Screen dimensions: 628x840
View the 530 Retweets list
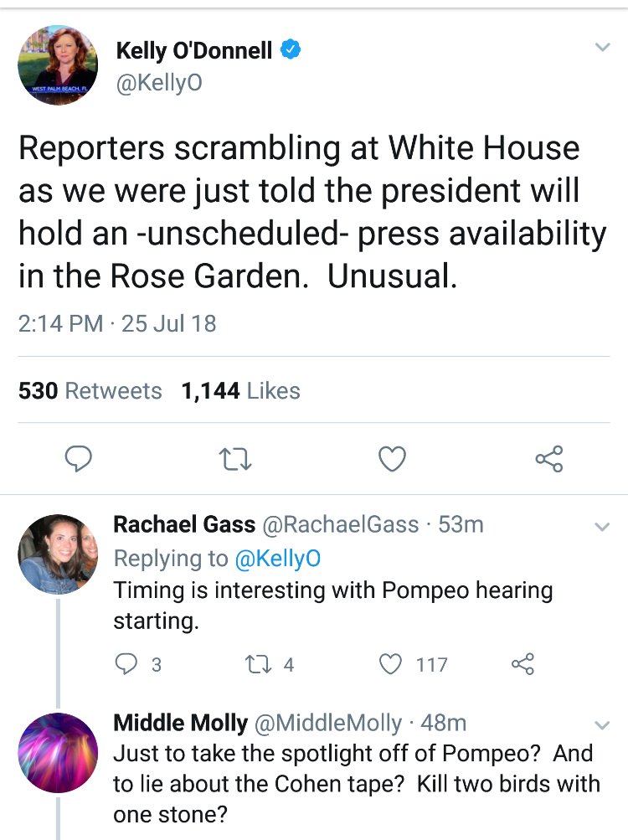click(x=90, y=391)
